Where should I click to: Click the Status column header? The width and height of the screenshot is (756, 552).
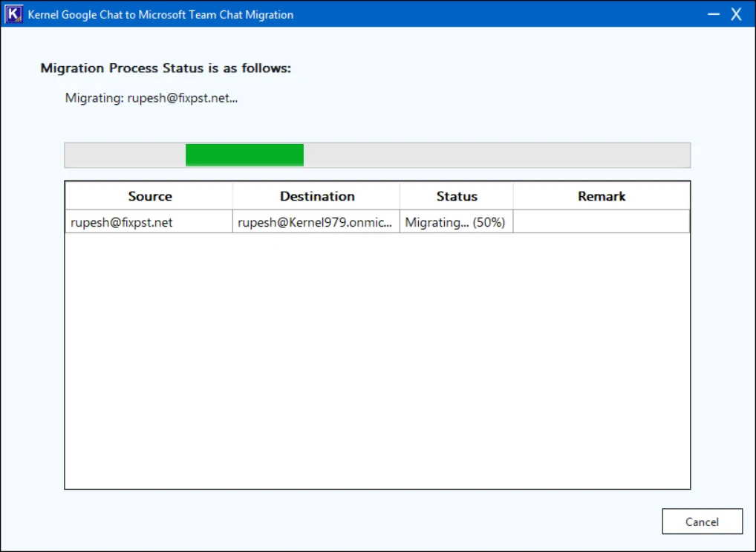pyautogui.click(x=457, y=196)
